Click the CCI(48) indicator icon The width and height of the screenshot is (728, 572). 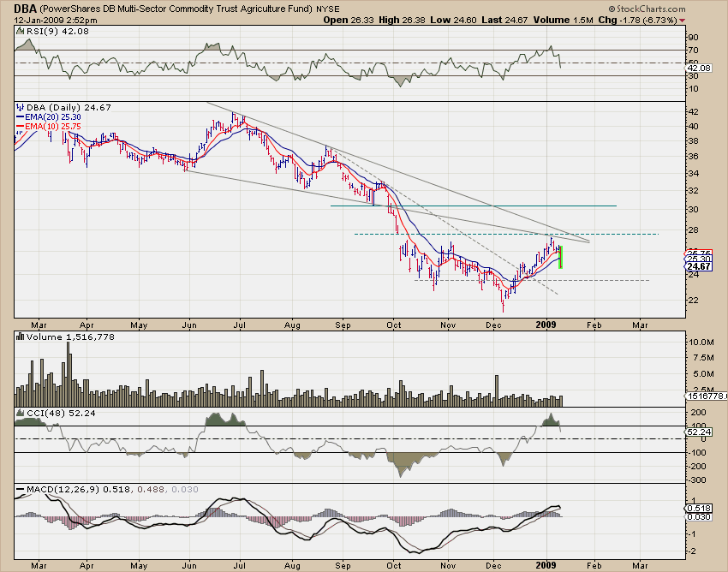(20, 413)
